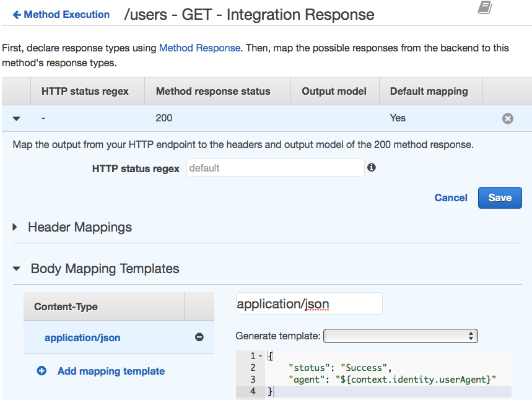Click the Add mapping template link
Viewport: 532px width, 400px height.
point(111,371)
